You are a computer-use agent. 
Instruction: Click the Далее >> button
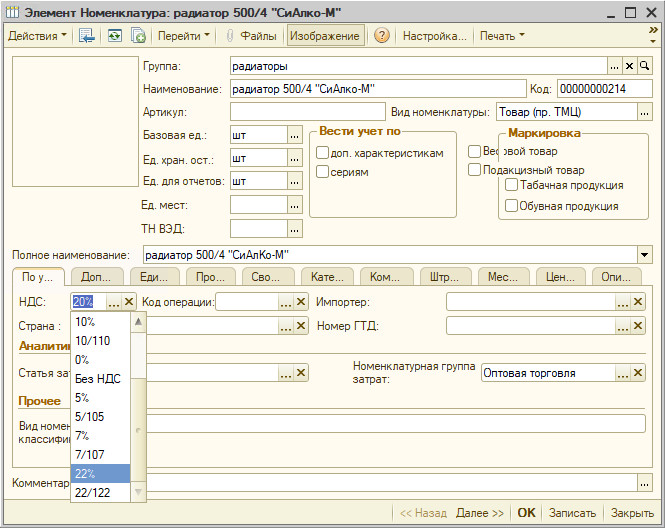click(480, 513)
